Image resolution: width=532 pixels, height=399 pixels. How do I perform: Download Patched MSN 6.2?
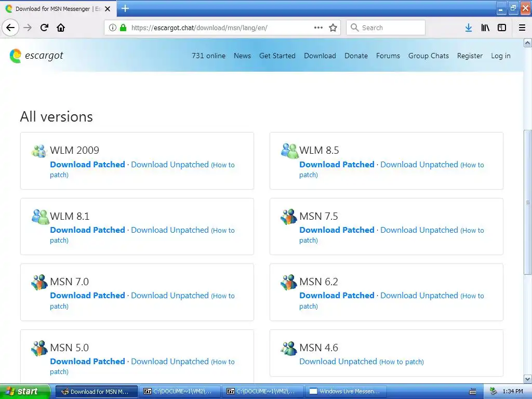[337, 296]
